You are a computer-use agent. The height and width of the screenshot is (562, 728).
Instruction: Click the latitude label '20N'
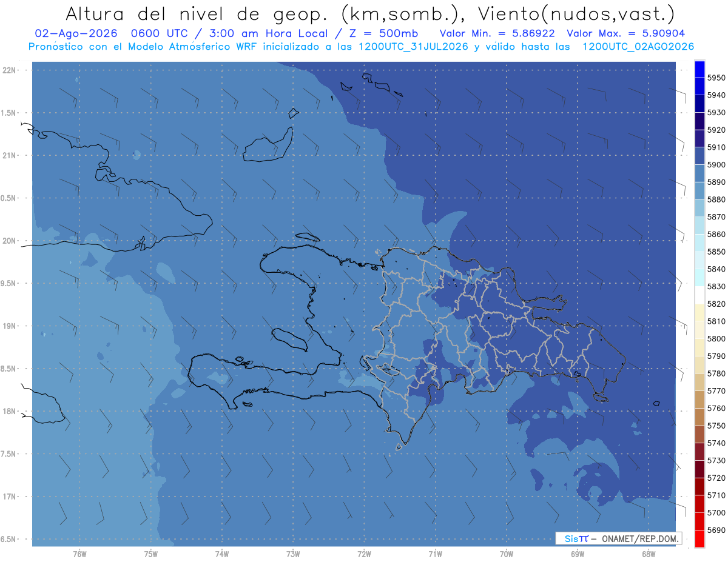click(x=10, y=241)
